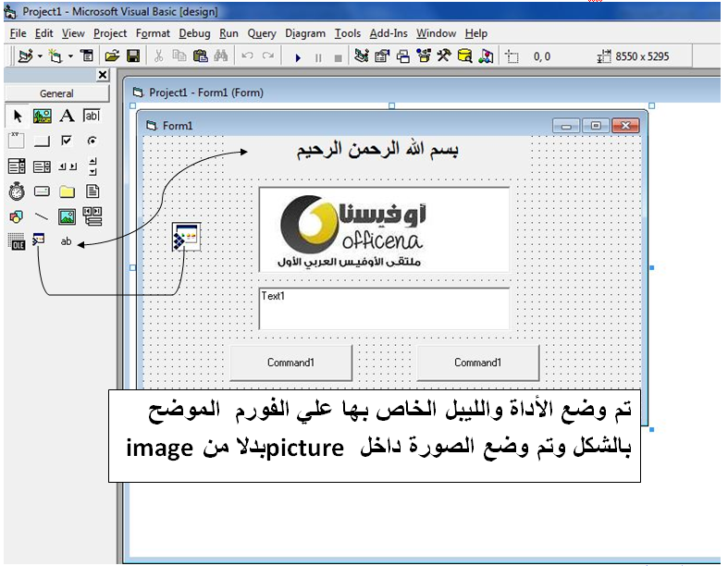728x566 pixels.
Task: Select the CheckBox control tool
Action: point(67,141)
